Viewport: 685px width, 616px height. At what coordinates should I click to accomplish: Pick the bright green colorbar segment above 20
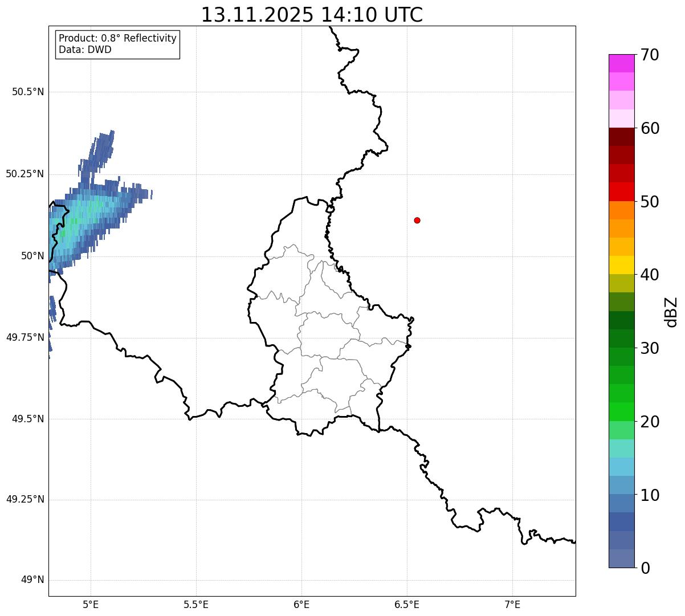(621, 411)
